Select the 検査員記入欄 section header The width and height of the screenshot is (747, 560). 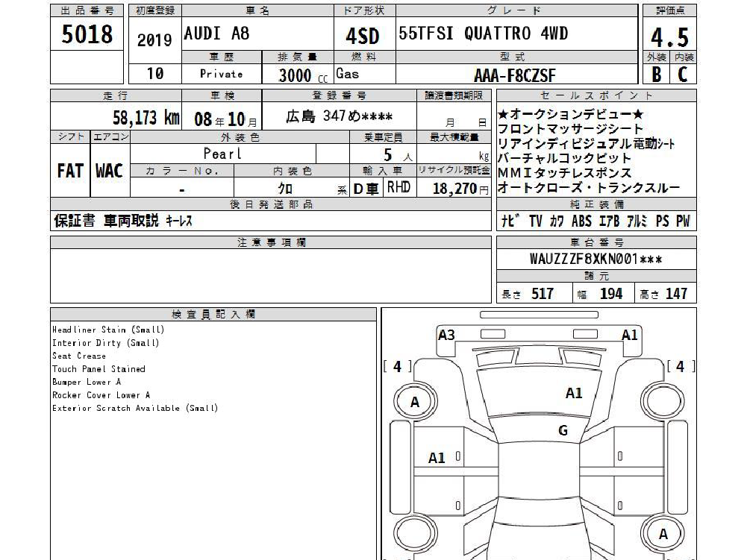coord(213,314)
